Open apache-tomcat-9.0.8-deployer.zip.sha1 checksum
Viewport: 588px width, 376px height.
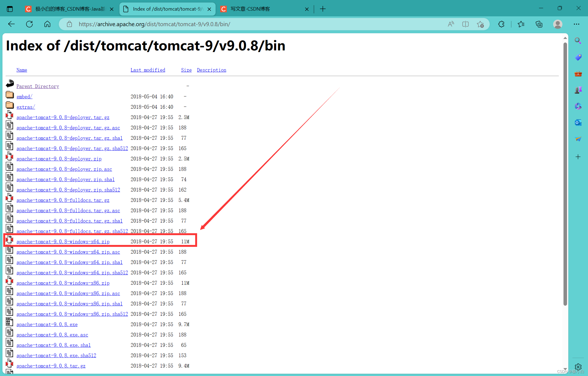click(66, 180)
